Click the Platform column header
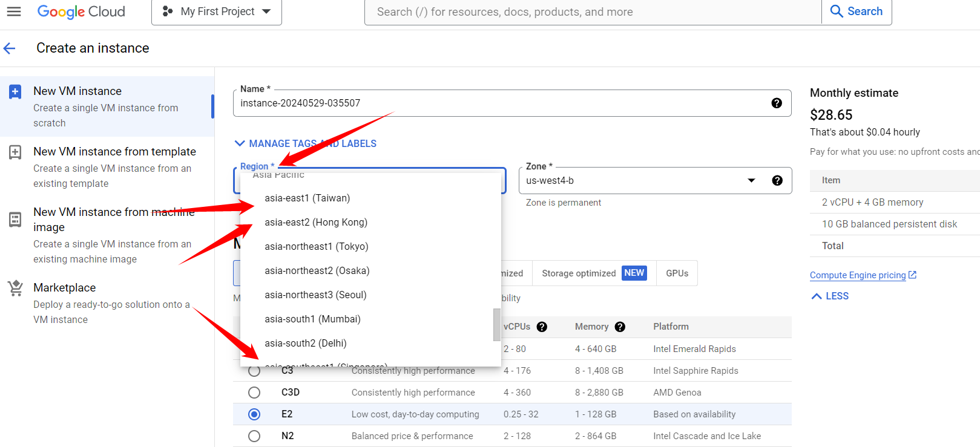 (671, 327)
